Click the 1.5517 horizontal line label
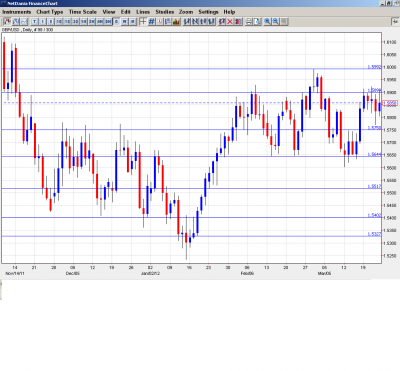The image size is (400, 371). [x=374, y=187]
